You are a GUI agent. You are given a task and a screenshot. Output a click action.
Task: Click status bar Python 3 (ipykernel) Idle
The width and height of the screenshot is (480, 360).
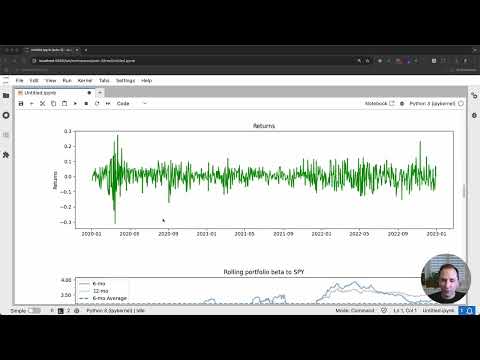[115, 311]
